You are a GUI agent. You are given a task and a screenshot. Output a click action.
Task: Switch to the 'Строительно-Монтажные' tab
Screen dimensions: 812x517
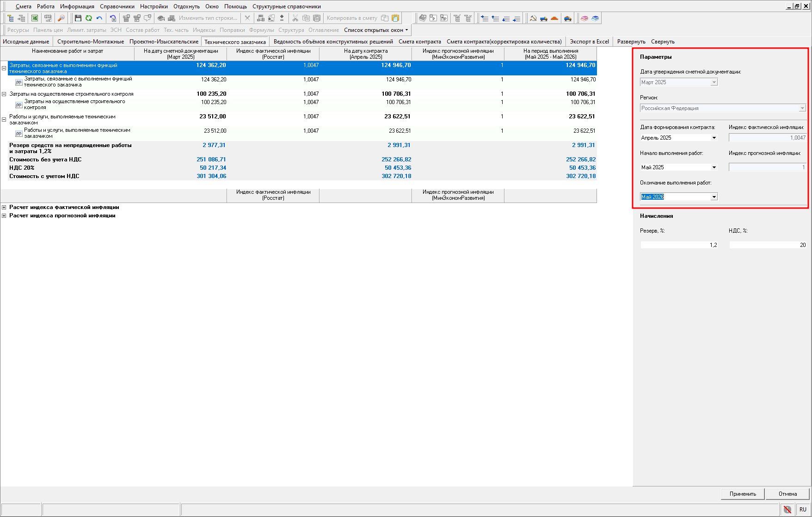pyautogui.click(x=91, y=42)
